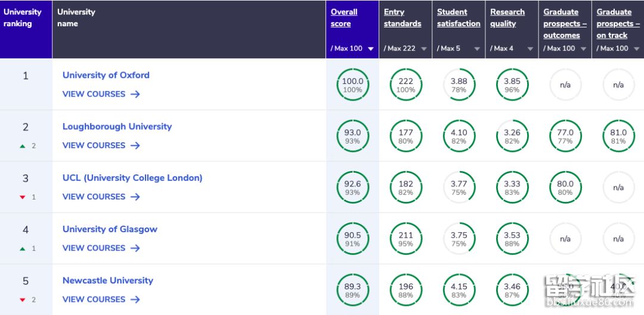Screen dimensions: 644x315
Task: Open the University of Oxford link
Action: 106,75
